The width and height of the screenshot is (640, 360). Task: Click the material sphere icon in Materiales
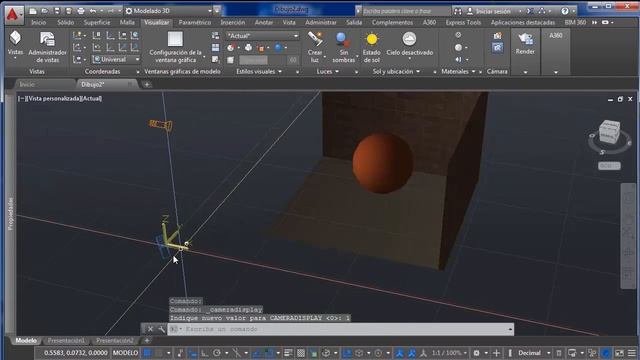(458, 48)
